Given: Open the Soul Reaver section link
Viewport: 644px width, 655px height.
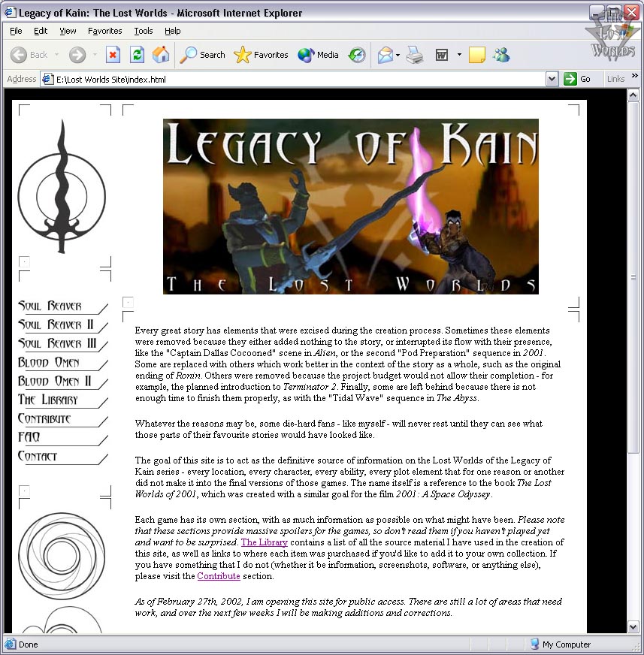Looking at the screenshot, I should point(62,306).
